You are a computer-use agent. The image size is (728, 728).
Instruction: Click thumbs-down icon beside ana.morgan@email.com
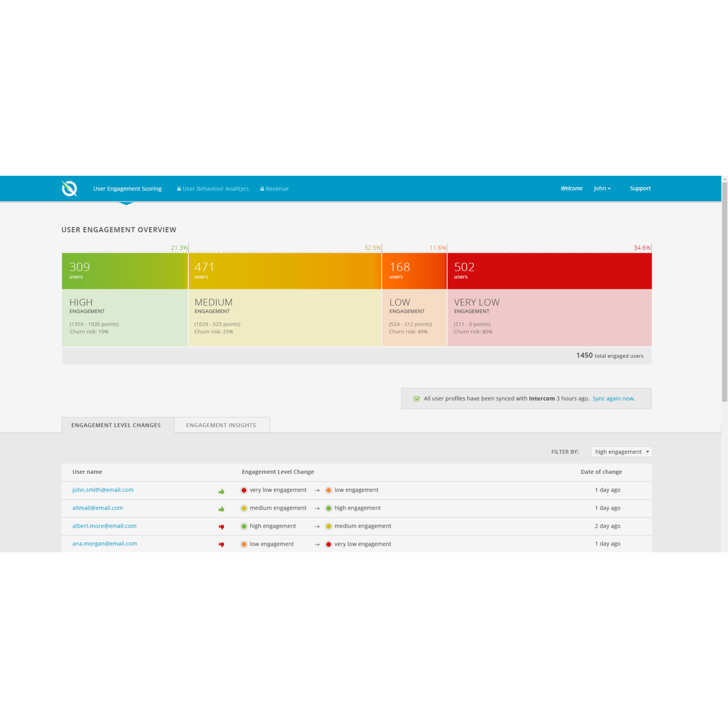[x=221, y=544]
